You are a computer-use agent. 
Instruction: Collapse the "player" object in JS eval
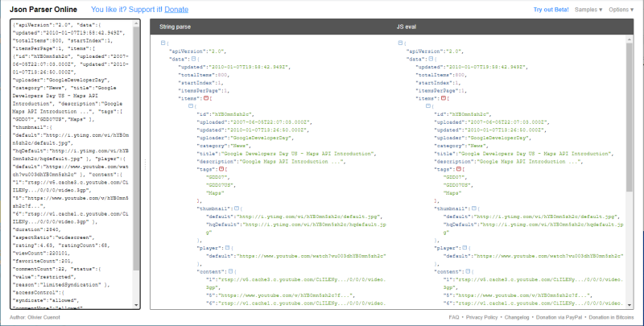pyautogui.click(x=460, y=249)
